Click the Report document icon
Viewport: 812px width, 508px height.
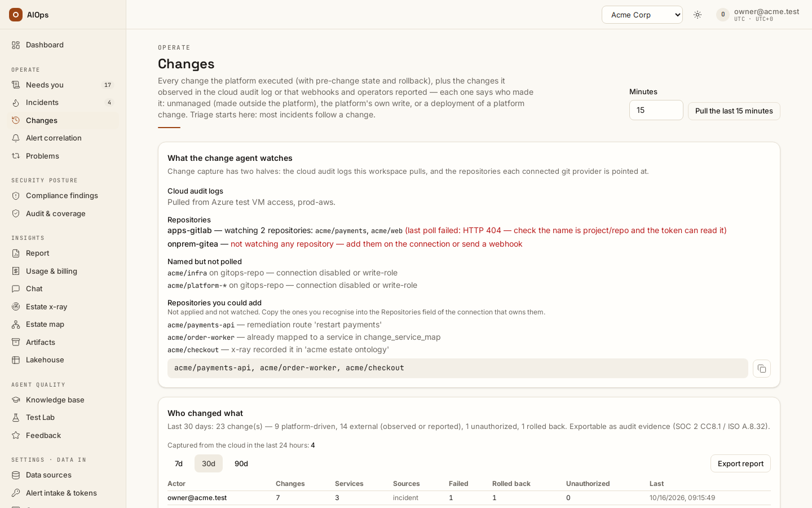pyautogui.click(x=16, y=253)
